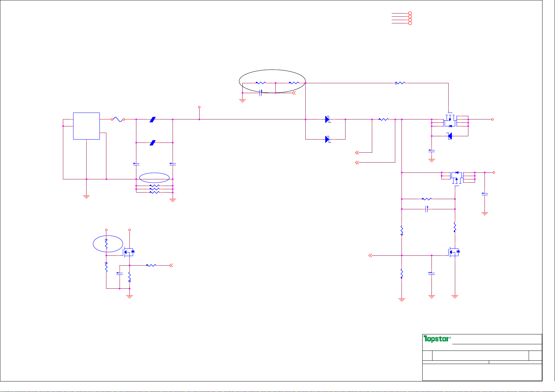555x392 pixels.
Task: Select the resistor on the long top gate wire
Action: pos(400,83)
